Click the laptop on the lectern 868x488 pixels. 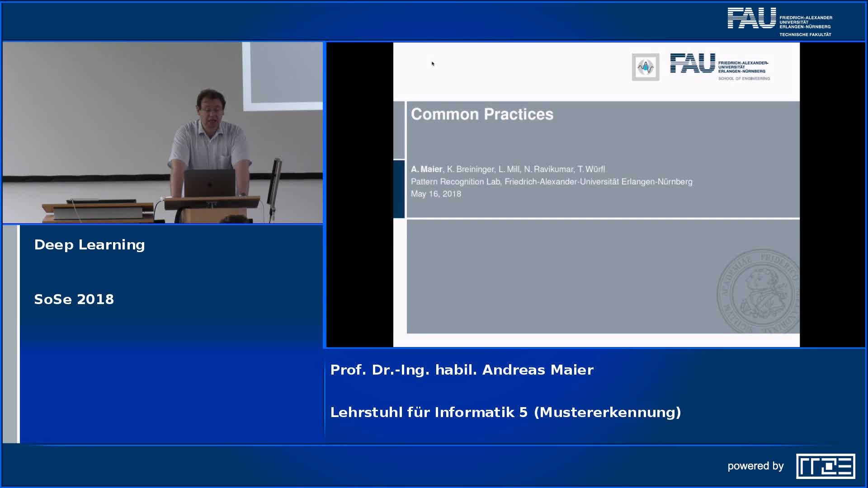(x=209, y=183)
